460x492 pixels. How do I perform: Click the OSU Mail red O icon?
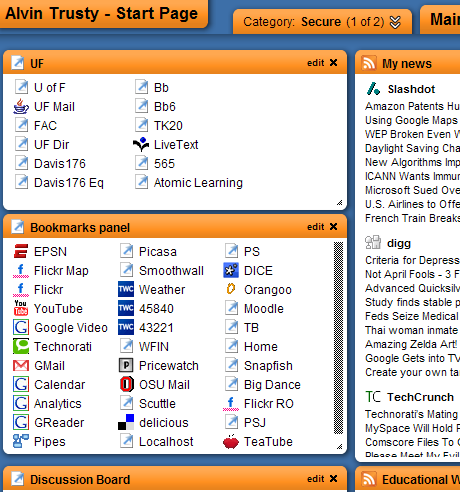126,384
